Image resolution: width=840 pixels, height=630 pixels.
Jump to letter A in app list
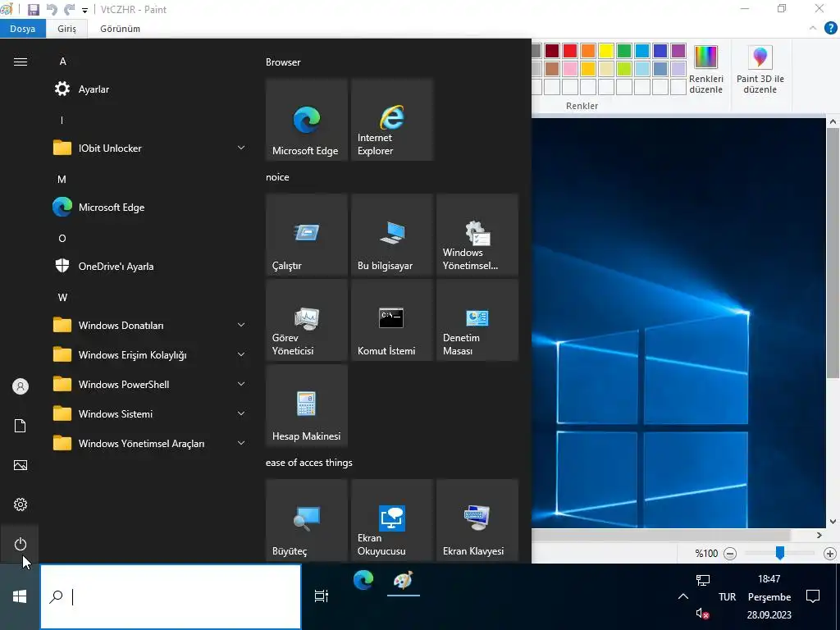pos(62,61)
